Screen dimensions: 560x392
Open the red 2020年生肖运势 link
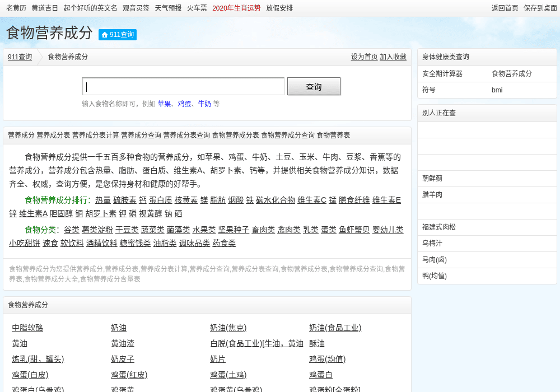(x=236, y=8)
